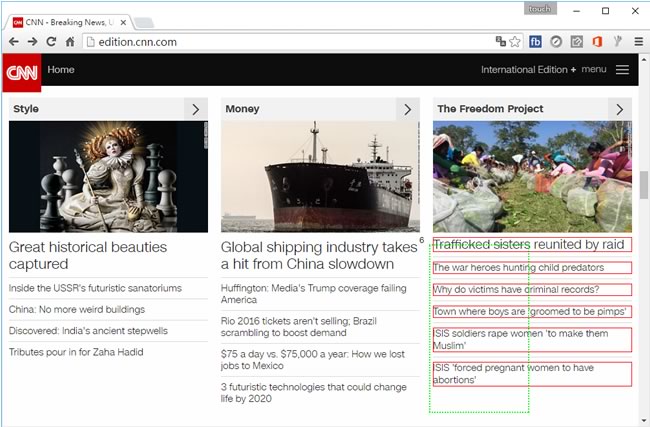Screen dimensions: 650x427
Task: Expand the Style section arrow
Action: pyautogui.click(x=196, y=109)
